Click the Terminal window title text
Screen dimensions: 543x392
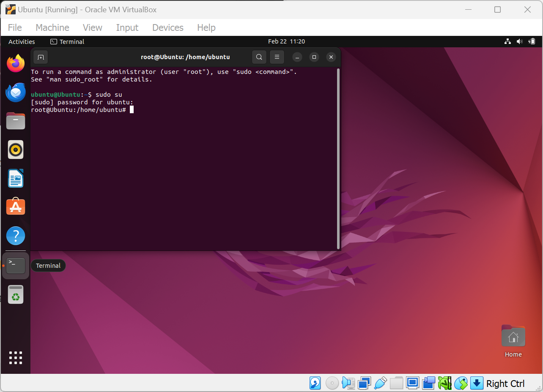(x=185, y=57)
